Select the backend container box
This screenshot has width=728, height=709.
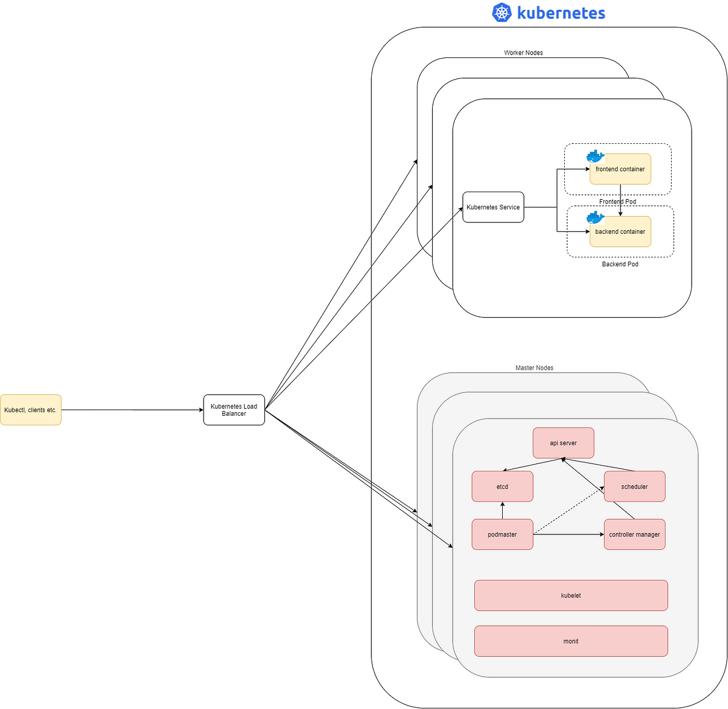tap(621, 231)
